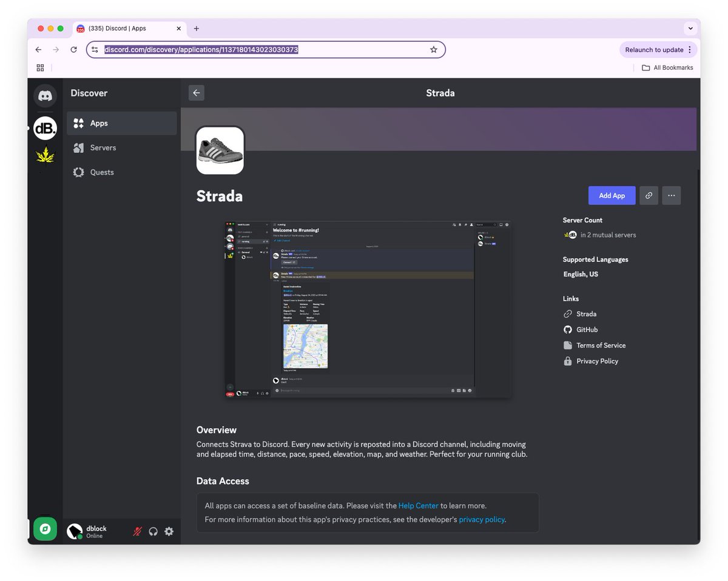Open the All Bookmarks folder
728x581 pixels.
(667, 68)
